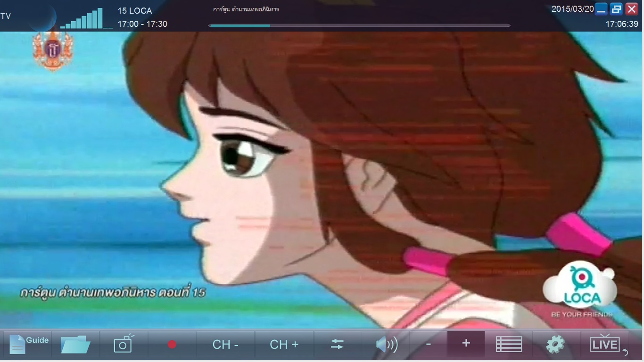Click the 2015/03/20 date display
Screen dimensions: 644x362
click(573, 9)
